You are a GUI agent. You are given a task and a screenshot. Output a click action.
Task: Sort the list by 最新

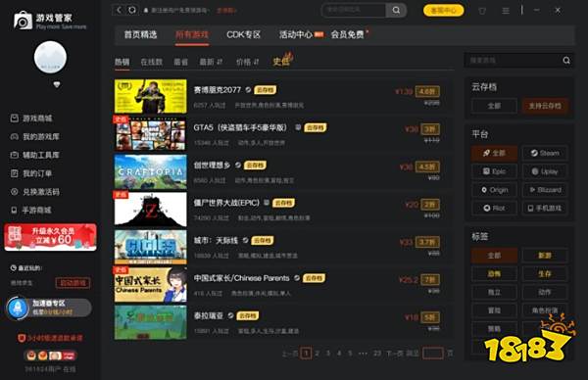(211, 62)
